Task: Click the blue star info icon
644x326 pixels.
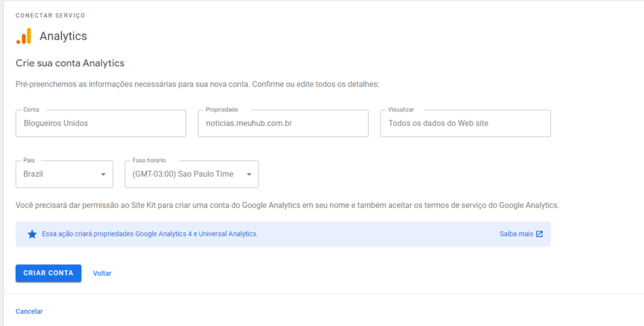Action: (32, 234)
